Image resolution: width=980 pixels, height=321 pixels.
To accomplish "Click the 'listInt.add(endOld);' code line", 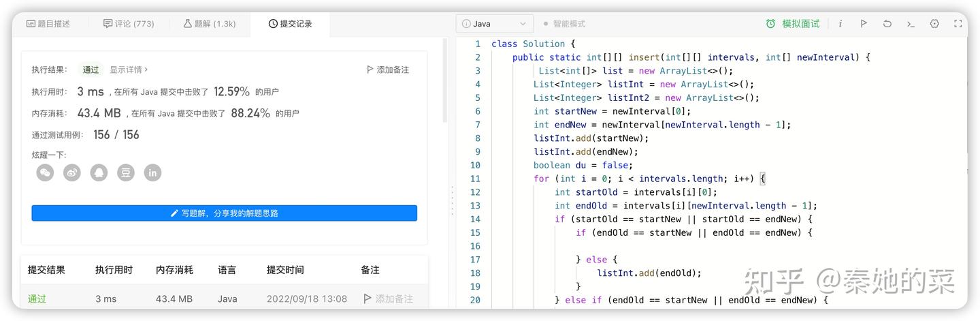I will [649, 273].
